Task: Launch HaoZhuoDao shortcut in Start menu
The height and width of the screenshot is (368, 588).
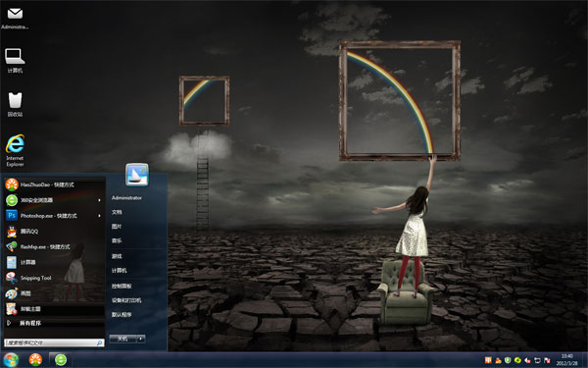Action: (x=54, y=184)
